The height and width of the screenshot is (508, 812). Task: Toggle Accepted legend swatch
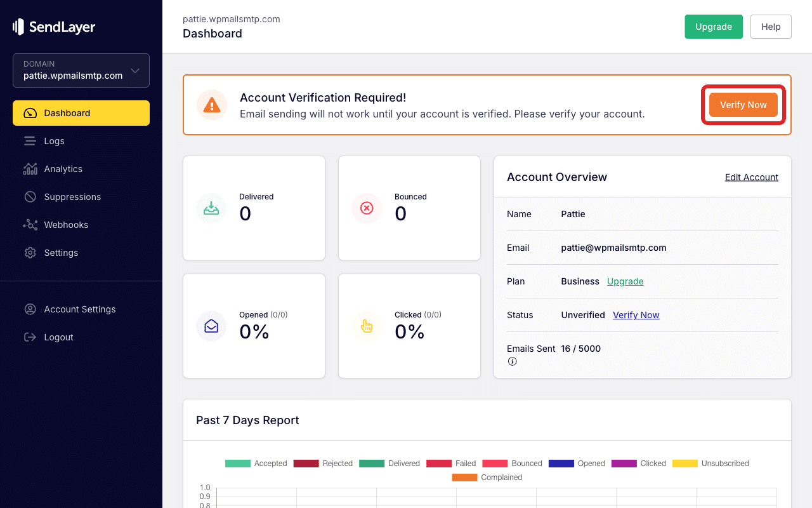[x=238, y=464]
